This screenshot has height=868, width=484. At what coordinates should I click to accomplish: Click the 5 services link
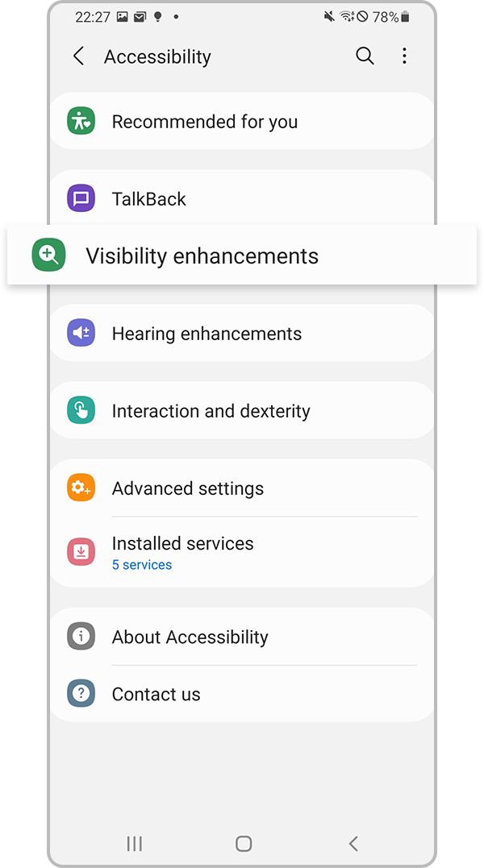[x=142, y=565]
